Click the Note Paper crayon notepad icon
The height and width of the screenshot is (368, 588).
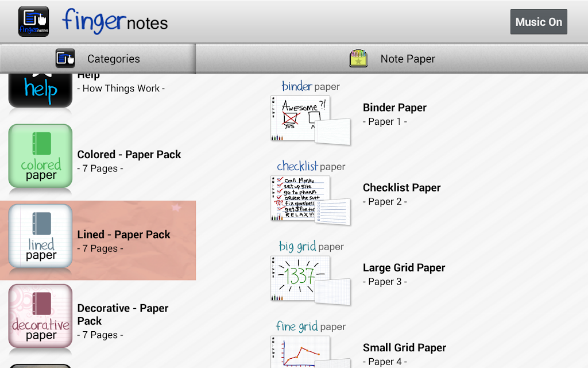pyautogui.click(x=358, y=58)
